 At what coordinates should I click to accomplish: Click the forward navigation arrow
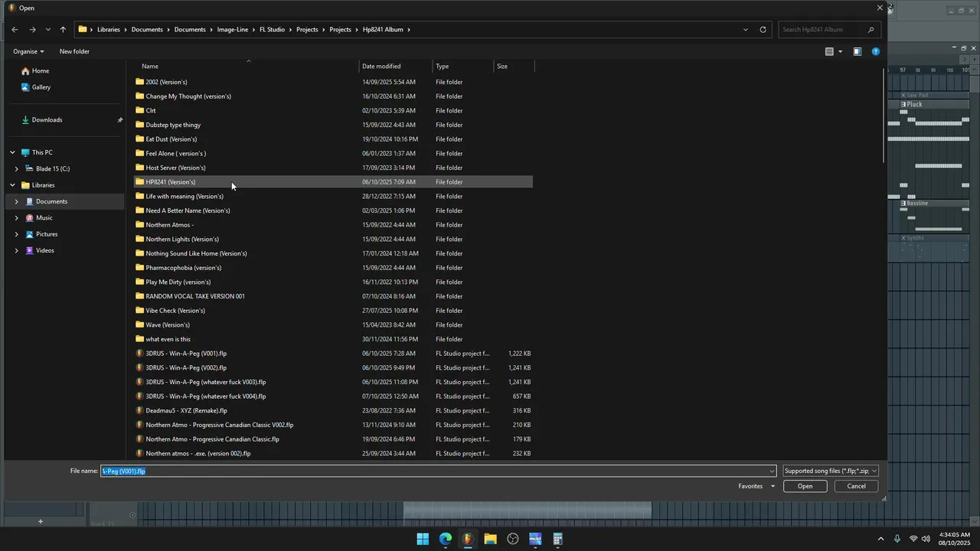pyautogui.click(x=32, y=30)
